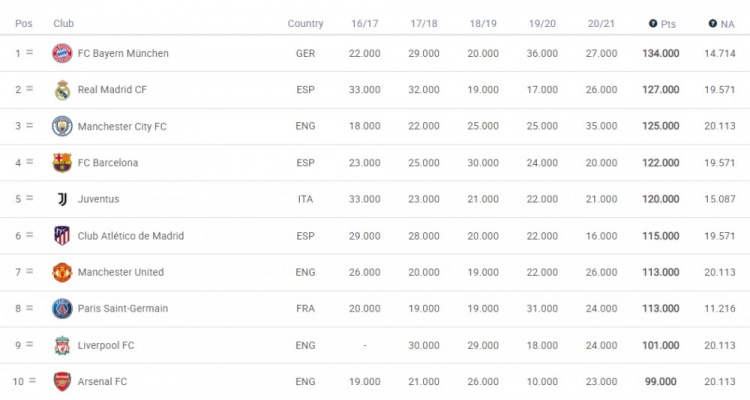Click the Club column header
This screenshot has height=400, width=750.
coord(64,23)
